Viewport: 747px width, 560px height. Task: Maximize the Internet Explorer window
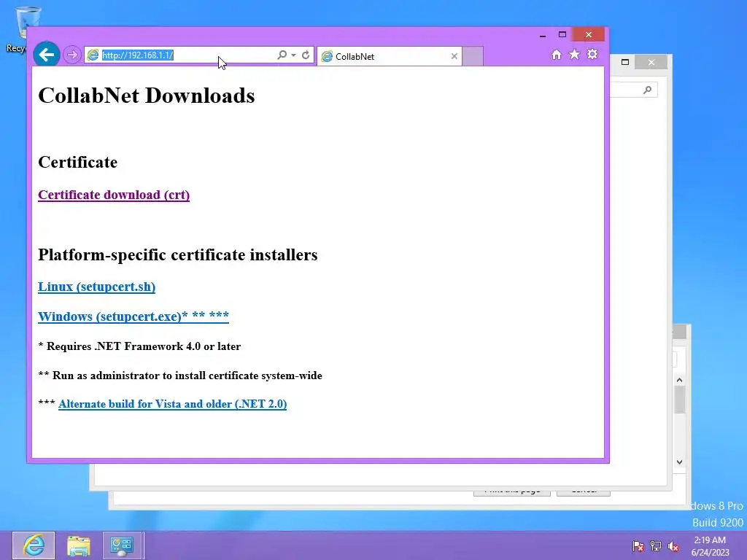[x=562, y=34]
